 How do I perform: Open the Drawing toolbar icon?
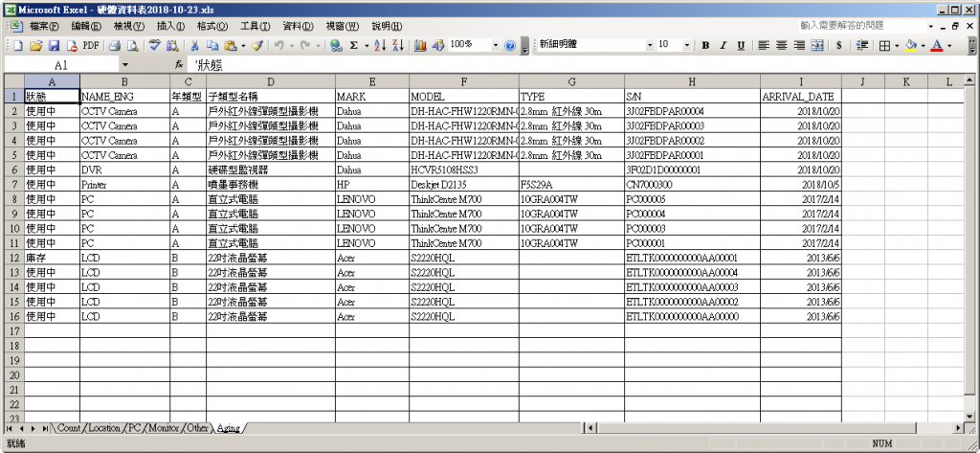pos(438,46)
